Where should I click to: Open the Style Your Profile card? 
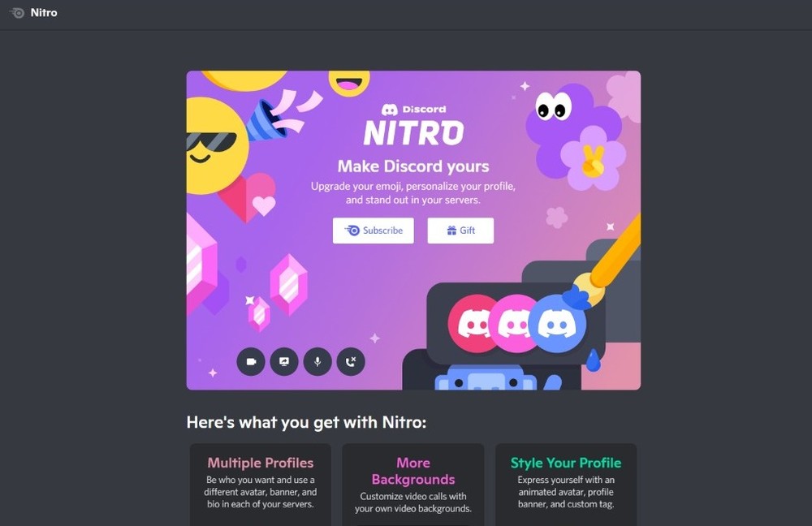coord(566,485)
